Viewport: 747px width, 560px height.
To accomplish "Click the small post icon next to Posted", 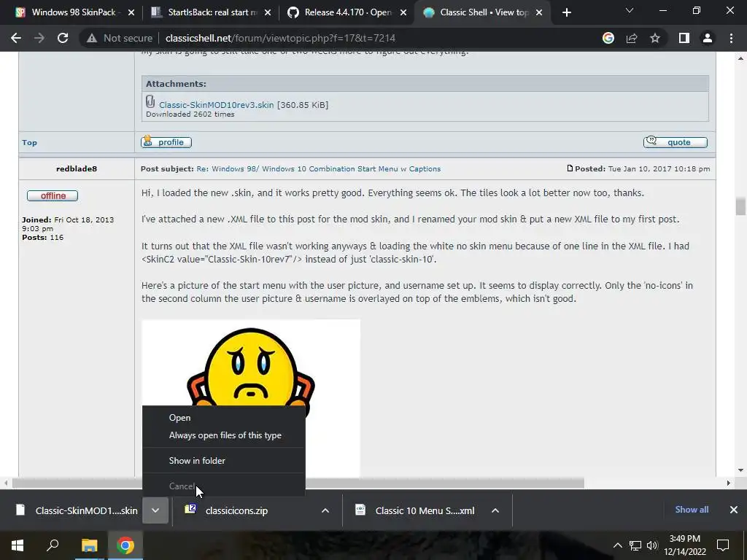I will pyautogui.click(x=570, y=168).
